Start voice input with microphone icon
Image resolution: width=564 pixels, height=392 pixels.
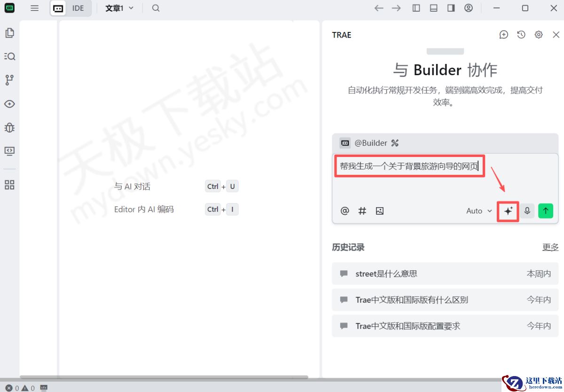click(x=527, y=211)
